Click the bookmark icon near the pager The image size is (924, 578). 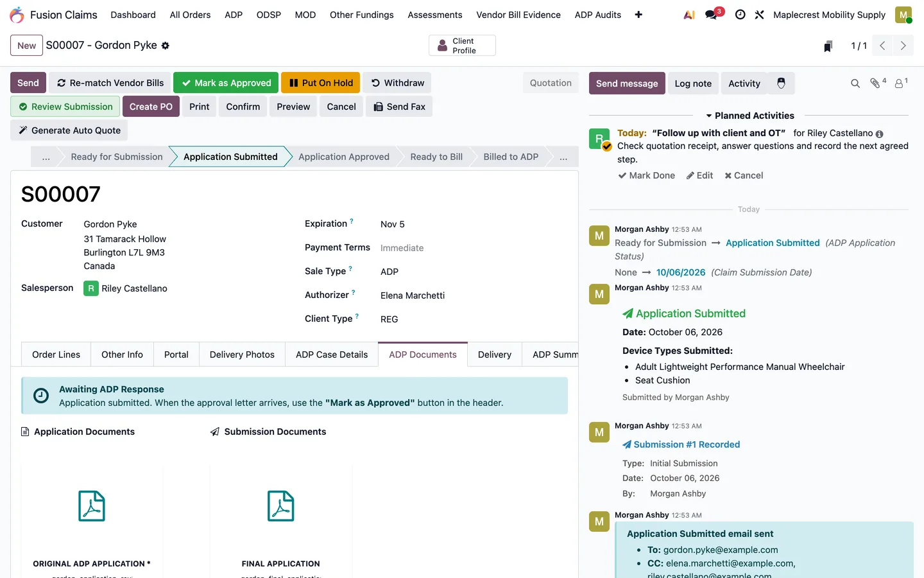[828, 46]
